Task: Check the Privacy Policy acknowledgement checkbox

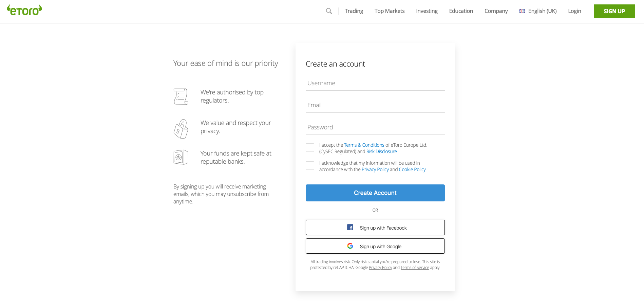Action: coord(310,165)
